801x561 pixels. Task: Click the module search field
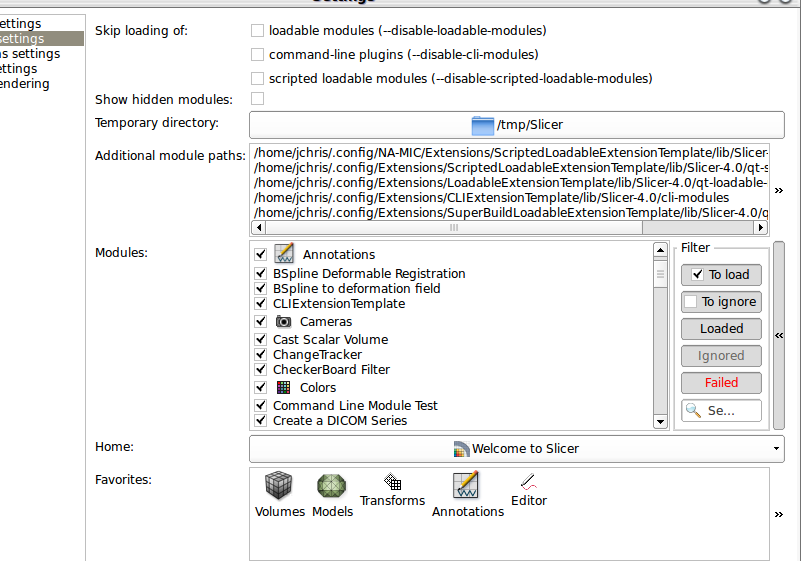point(721,410)
